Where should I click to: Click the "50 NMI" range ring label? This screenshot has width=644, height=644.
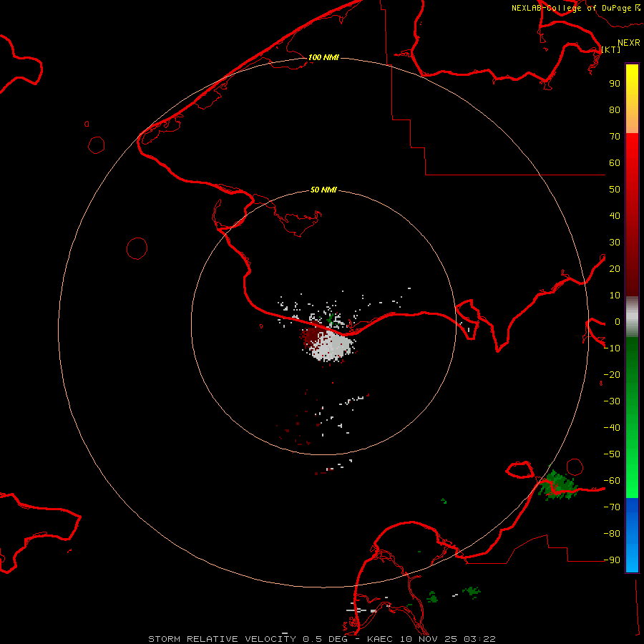[323, 190]
